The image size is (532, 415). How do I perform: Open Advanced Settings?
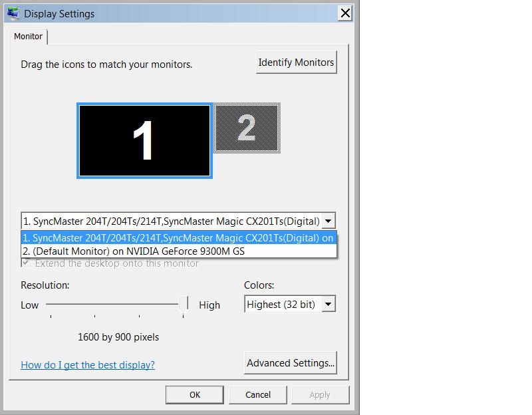(291, 363)
